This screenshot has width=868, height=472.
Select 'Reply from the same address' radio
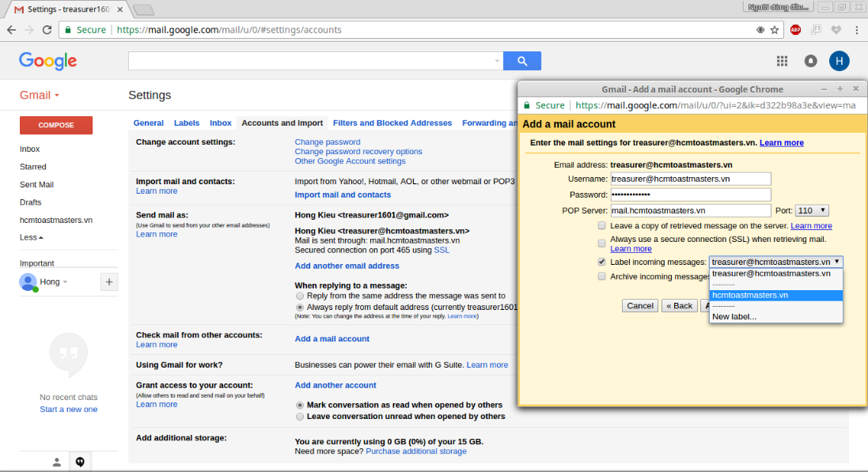(299, 296)
